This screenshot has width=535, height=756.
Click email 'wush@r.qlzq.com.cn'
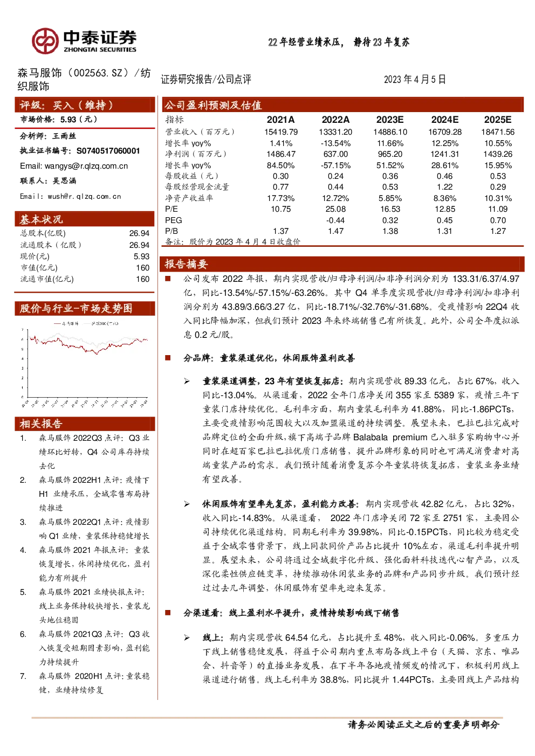[84, 197]
